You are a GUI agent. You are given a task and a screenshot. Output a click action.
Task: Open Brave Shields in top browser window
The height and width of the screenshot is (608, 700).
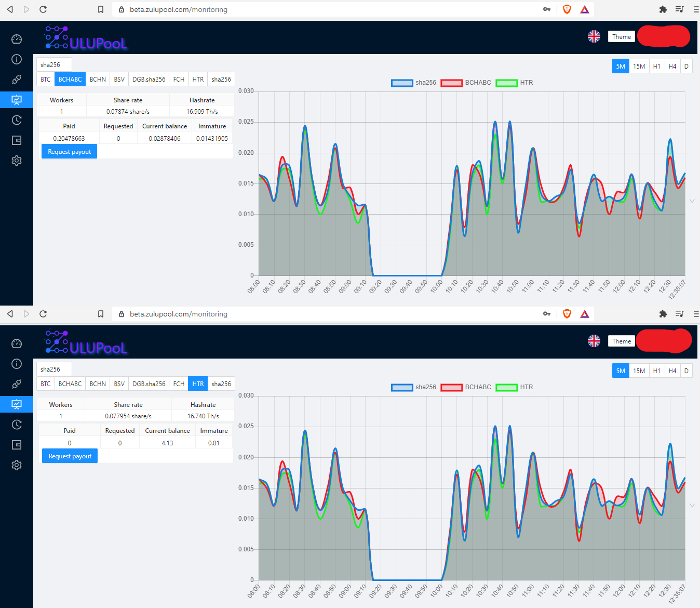(x=567, y=9)
